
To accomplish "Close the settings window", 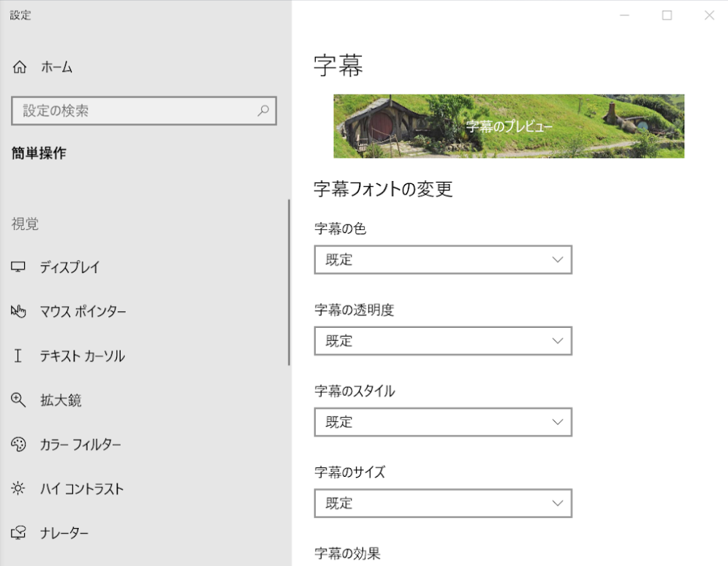I will click(709, 15).
